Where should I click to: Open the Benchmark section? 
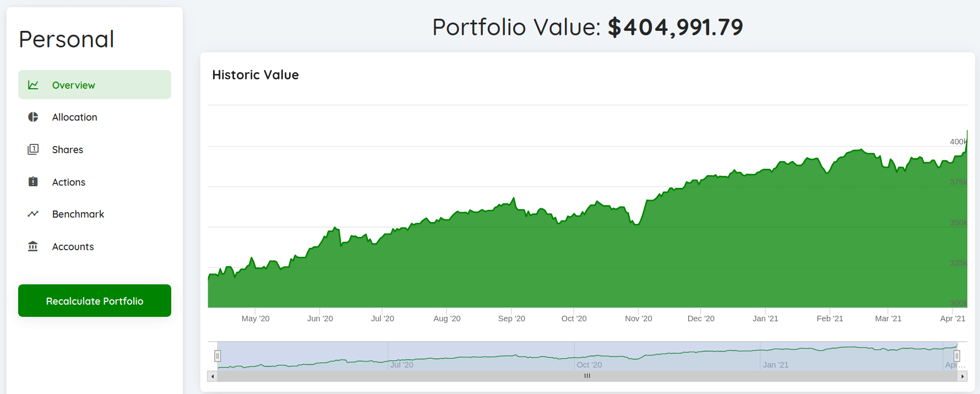coord(78,214)
